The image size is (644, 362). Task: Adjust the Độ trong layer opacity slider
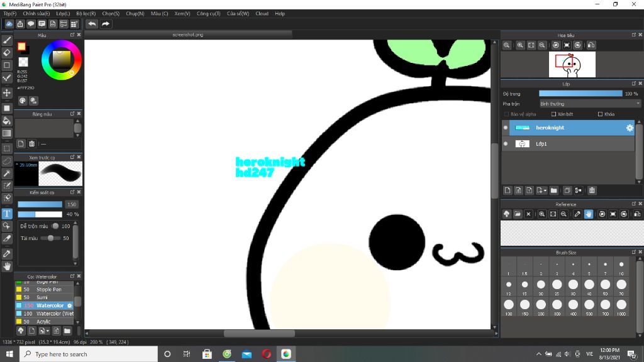click(x=580, y=94)
